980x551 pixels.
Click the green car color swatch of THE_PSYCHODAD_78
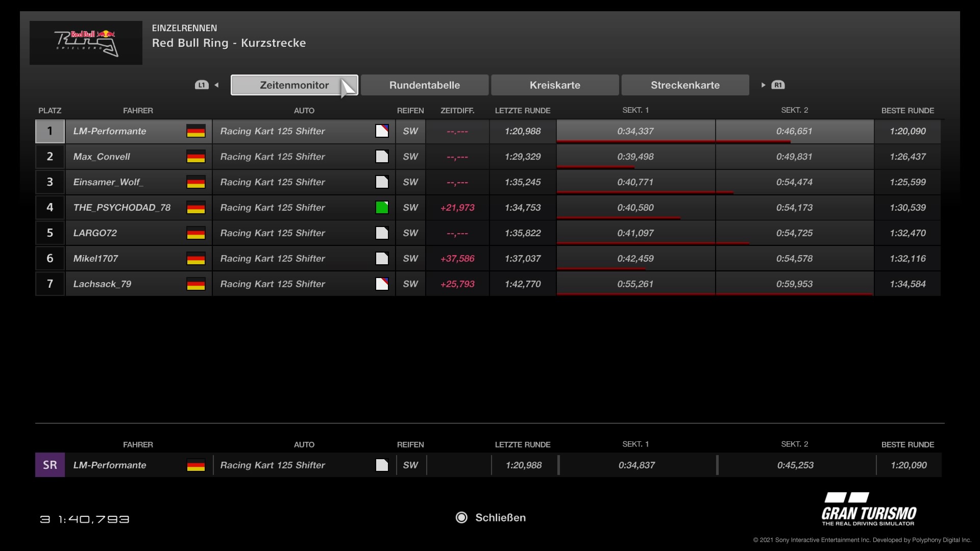(382, 208)
